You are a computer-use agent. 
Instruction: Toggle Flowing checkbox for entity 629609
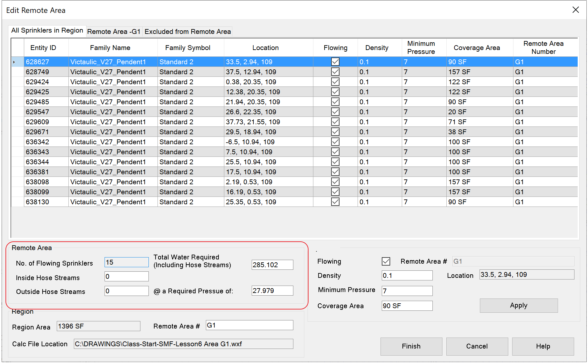coord(335,122)
